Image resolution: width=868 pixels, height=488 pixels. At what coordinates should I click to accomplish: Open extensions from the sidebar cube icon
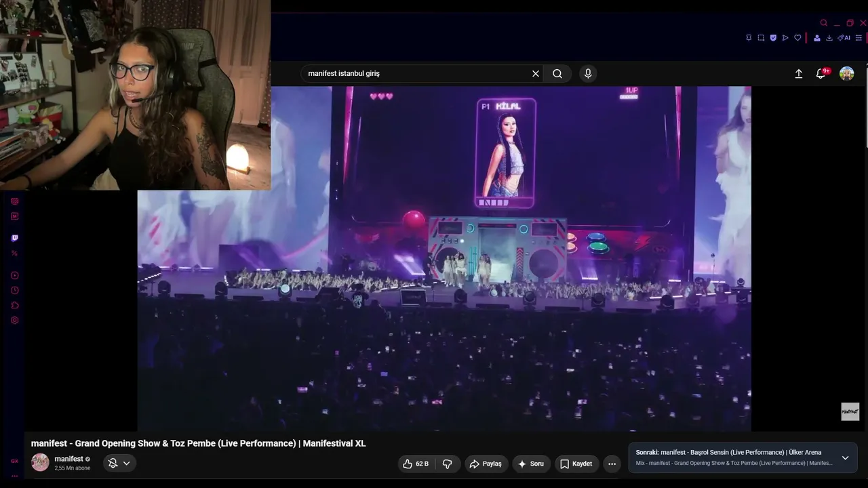click(15, 305)
